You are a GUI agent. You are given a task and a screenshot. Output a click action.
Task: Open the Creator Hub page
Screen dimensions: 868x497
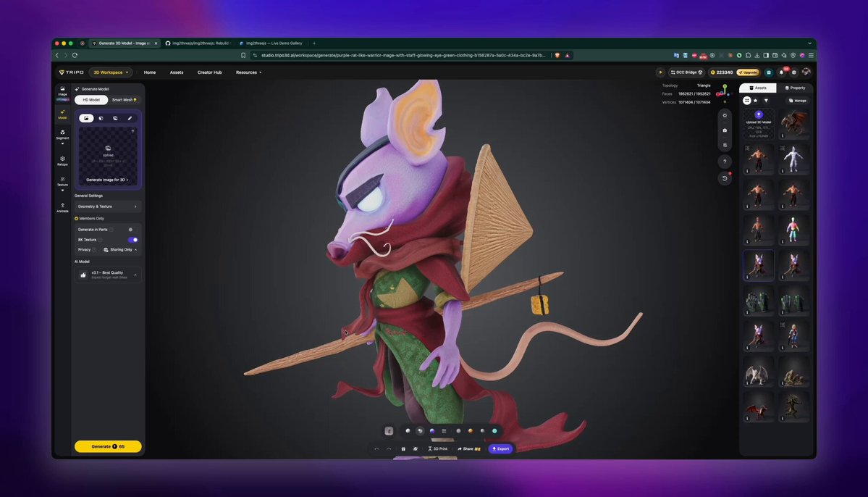(209, 72)
